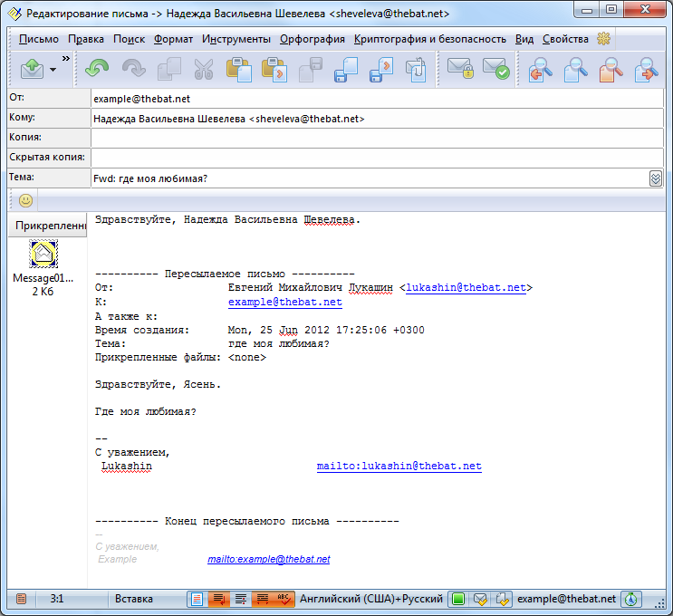Click the Paste clipboard icon

(239, 69)
